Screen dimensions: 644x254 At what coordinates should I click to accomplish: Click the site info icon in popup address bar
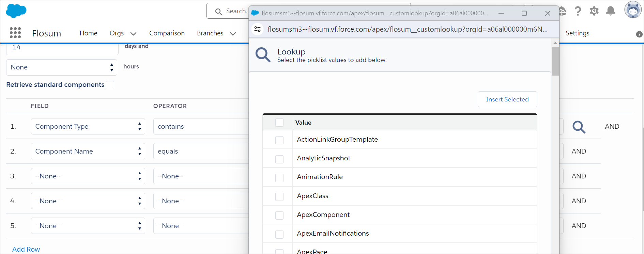pyautogui.click(x=258, y=29)
